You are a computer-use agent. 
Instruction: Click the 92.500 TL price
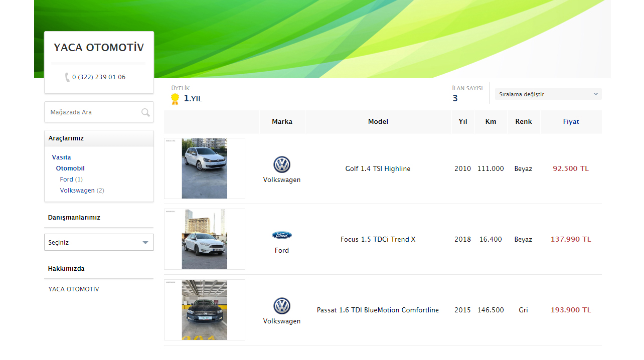571,169
